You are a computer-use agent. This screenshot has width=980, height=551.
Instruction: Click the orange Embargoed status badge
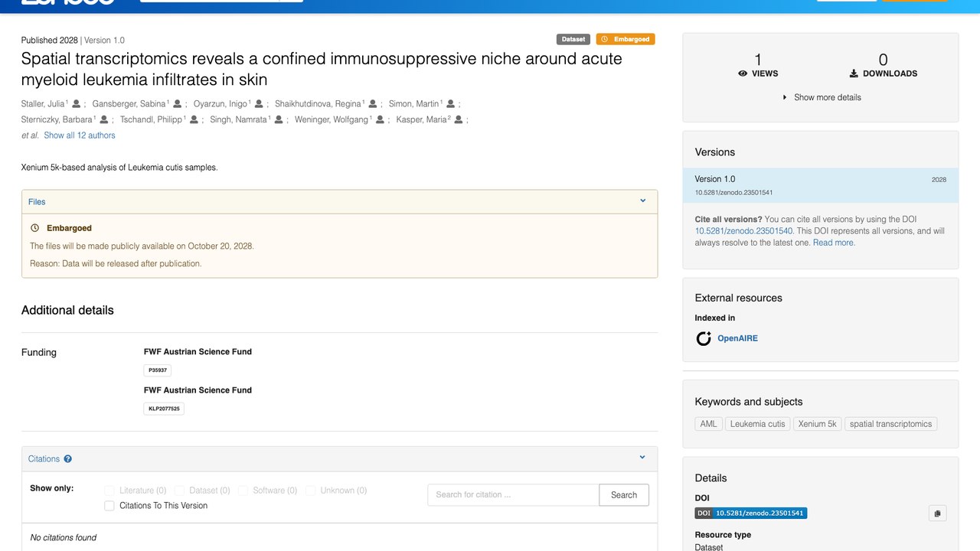626,39
